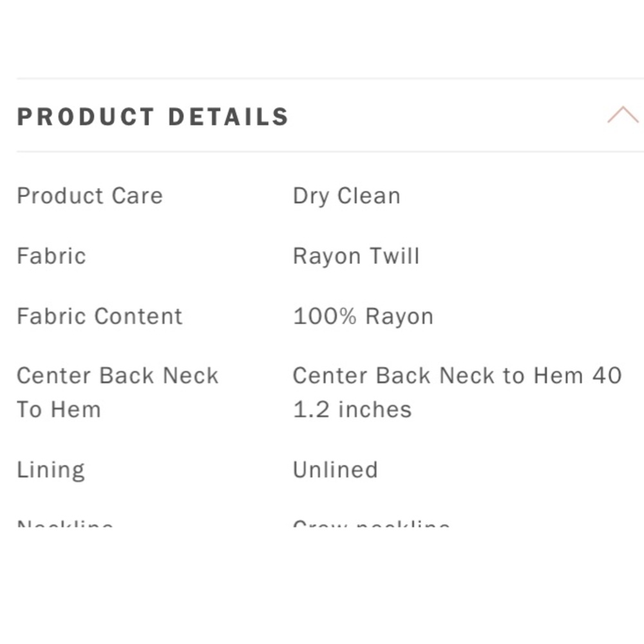Click the To Hem label line

59,410
